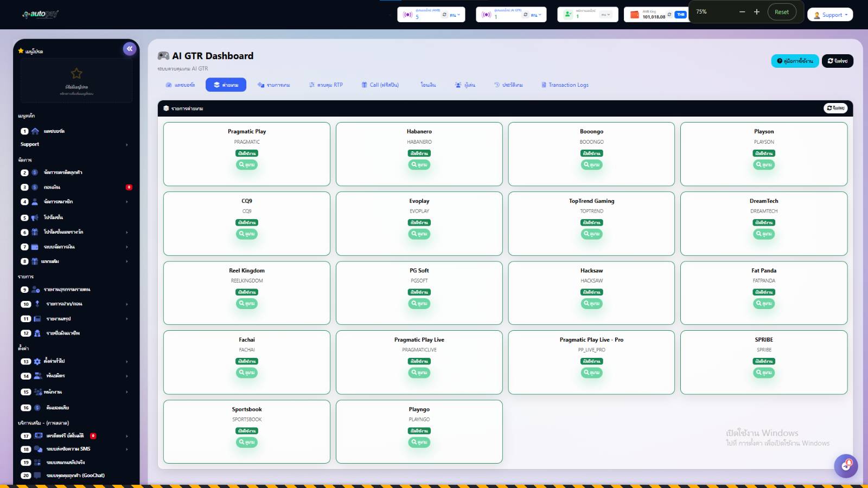Click Reset in the zoom popup

781,12
